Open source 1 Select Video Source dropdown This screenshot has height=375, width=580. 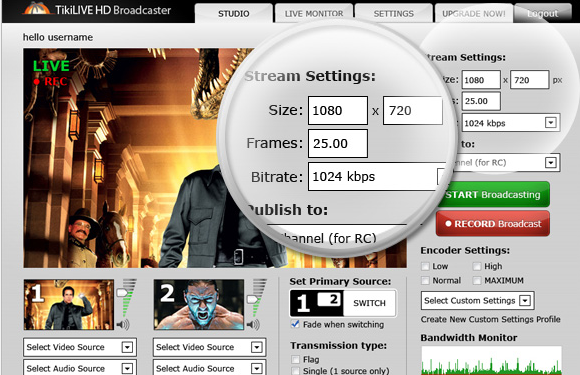tap(80, 347)
